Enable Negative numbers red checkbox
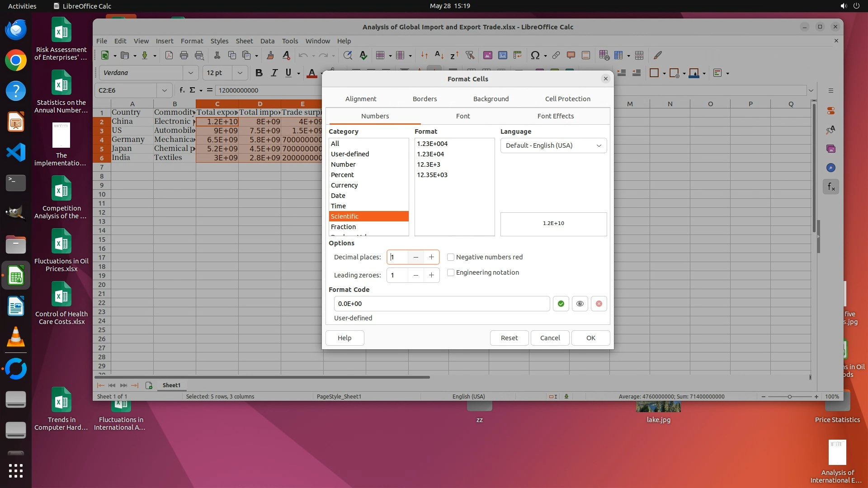 point(451,257)
